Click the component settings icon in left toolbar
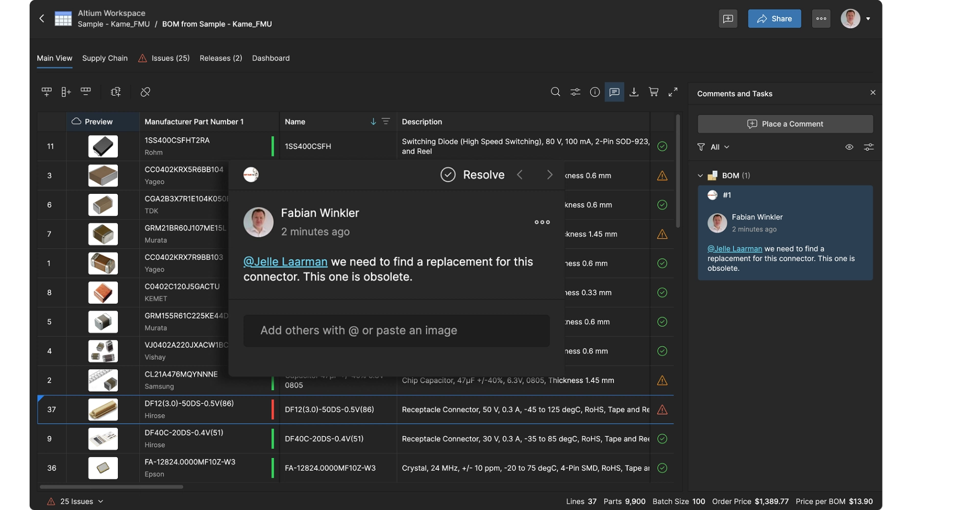980x510 pixels. 116,92
